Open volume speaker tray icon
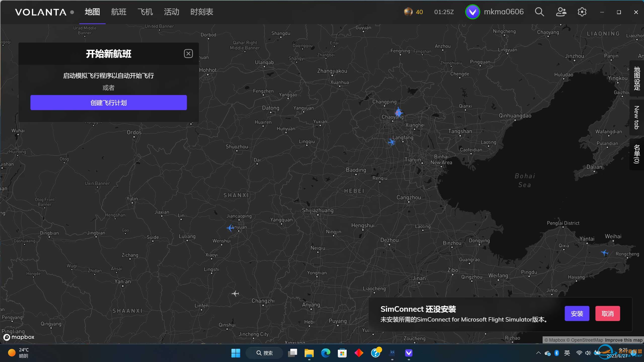This screenshot has height=362, width=644. [x=588, y=353]
